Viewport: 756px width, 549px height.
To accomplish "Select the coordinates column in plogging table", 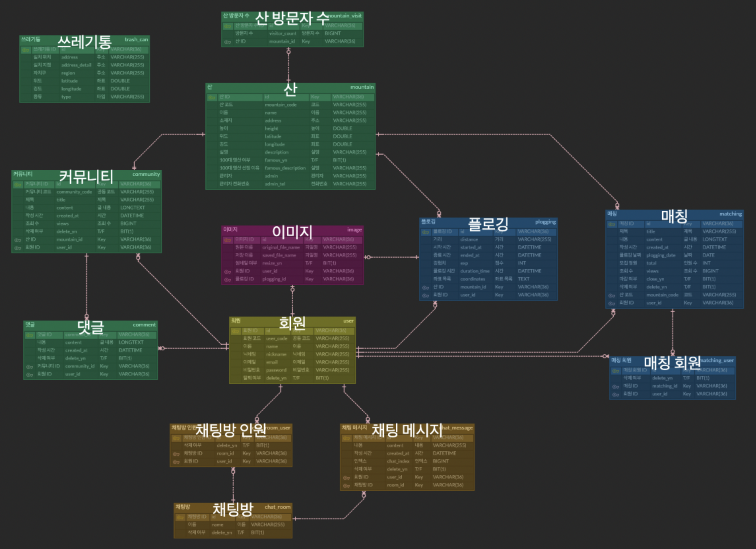I will click(x=472, y=279).
